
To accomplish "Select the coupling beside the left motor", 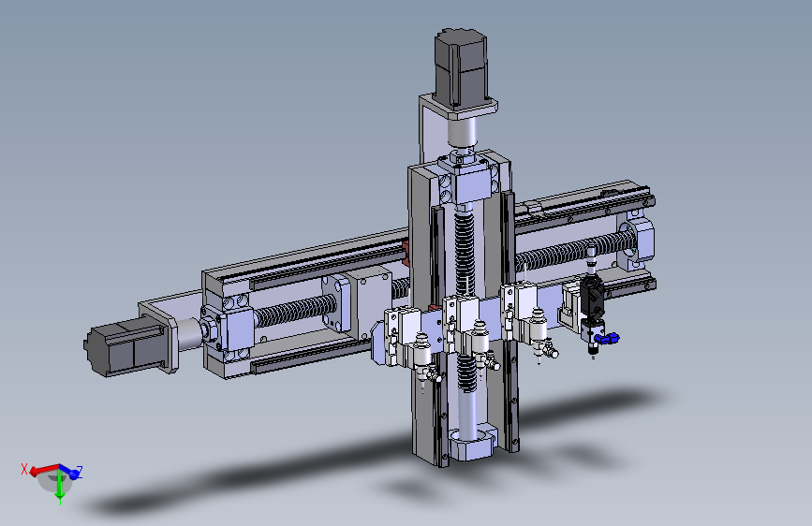I will point(189,333).
